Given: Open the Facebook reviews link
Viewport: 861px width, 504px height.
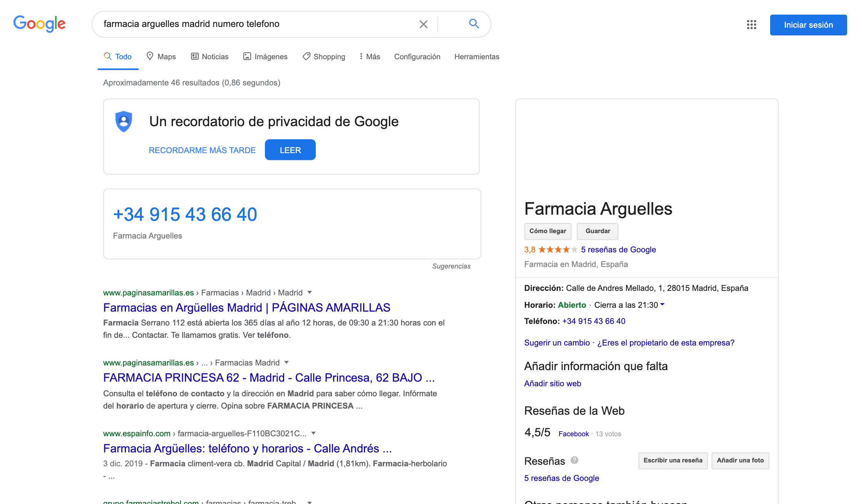Looking at the screenshot, I should pos(574,434).
